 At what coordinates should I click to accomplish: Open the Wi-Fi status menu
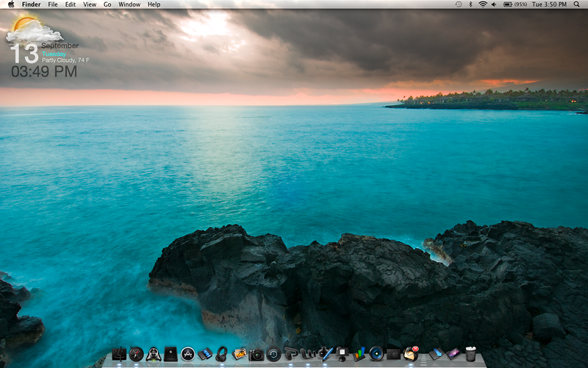483,4
